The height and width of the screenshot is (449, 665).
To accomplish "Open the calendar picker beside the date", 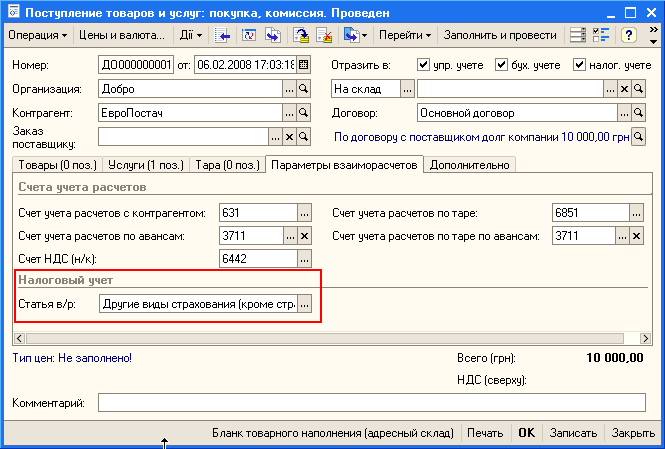I will click(x=304, y=65).
